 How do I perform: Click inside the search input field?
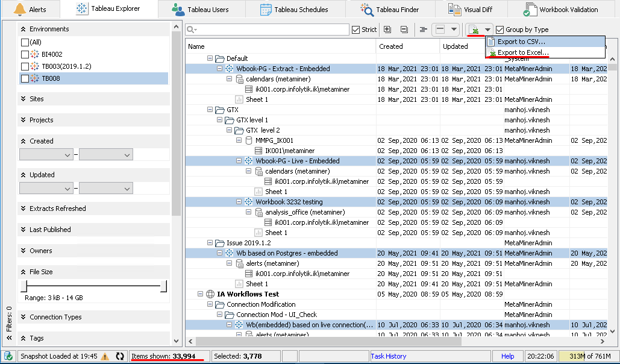[268, 30]
